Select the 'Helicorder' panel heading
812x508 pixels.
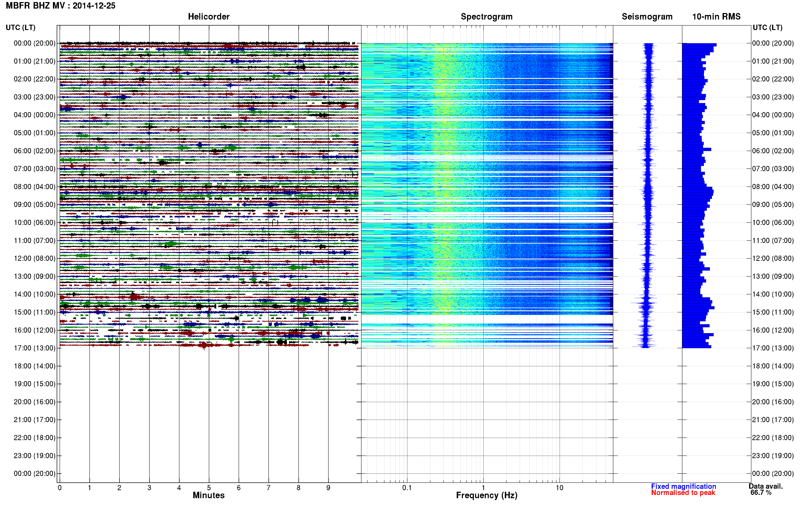click(208, 17)
